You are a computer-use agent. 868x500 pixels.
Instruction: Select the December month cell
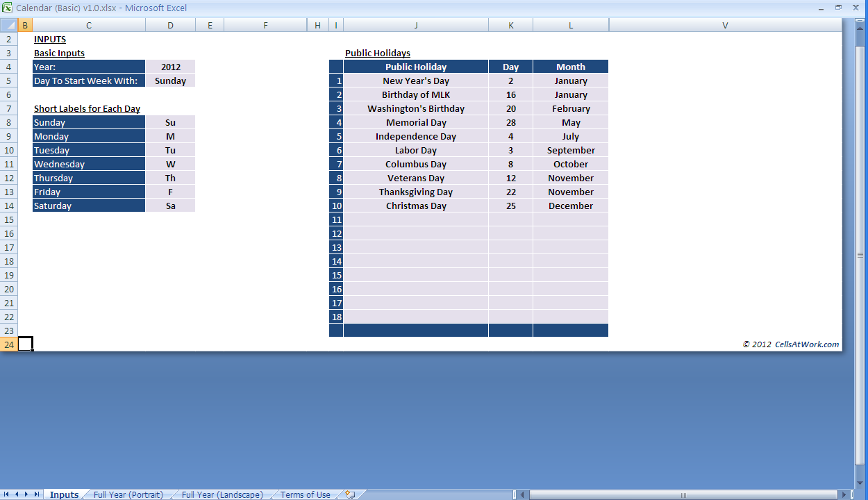click(x=571, y=206)
